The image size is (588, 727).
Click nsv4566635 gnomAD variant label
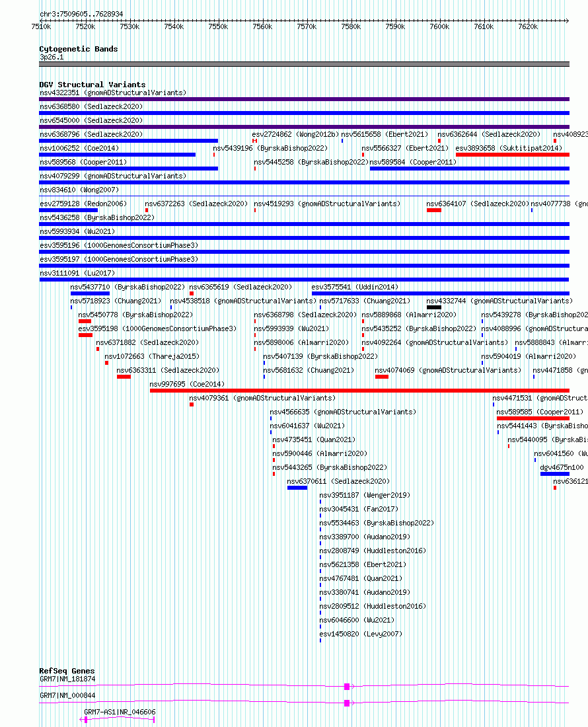tap(343, 412)
